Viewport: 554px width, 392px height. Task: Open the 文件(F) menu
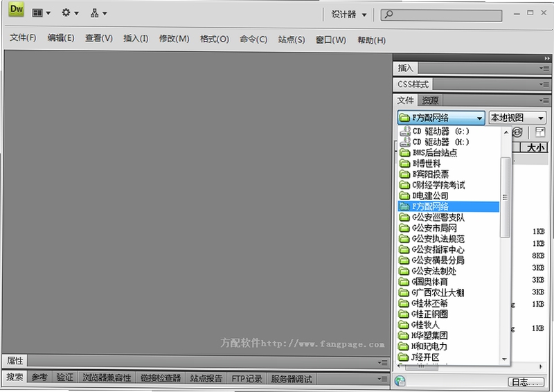23,38
